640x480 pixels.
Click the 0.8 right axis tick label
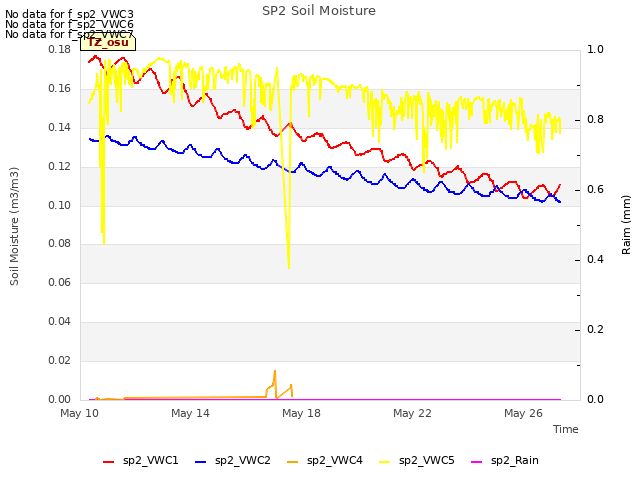(x=595, y=120)
